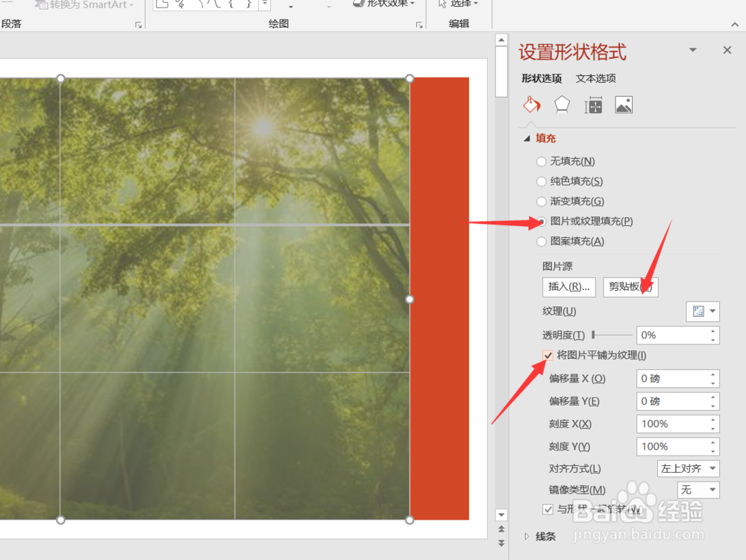
Task: Click the top-left selection handle of picture
Action: coord(60,78)
